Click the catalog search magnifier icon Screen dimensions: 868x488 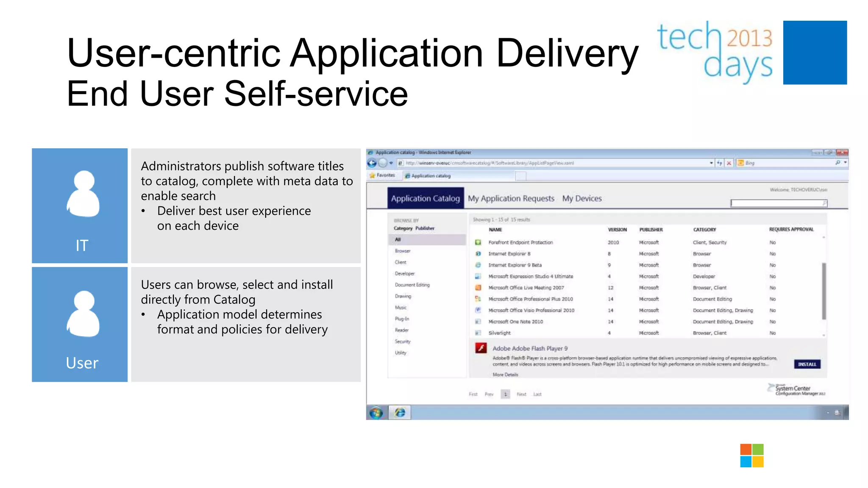pos(824,203)
